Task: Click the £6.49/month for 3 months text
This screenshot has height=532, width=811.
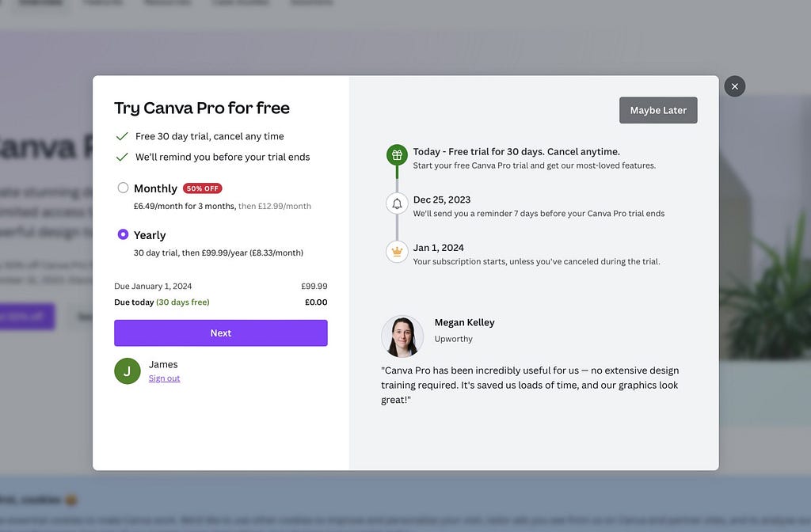Action: point(185,206)
